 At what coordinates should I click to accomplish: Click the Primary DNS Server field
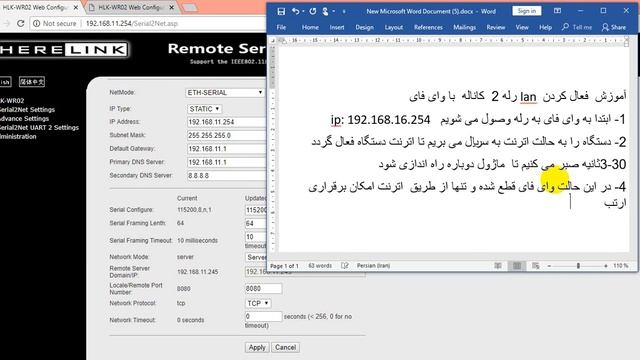click(227, 162)
